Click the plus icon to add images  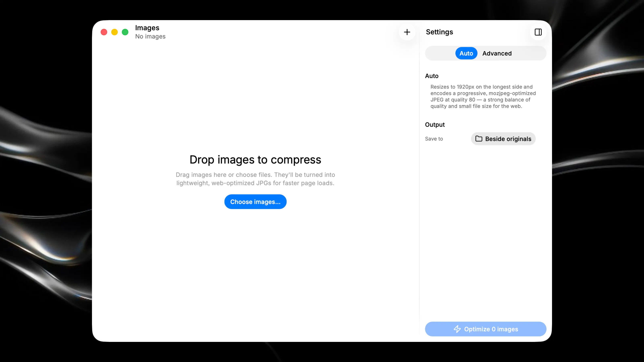pyautogui.click(x=407, y=32)
